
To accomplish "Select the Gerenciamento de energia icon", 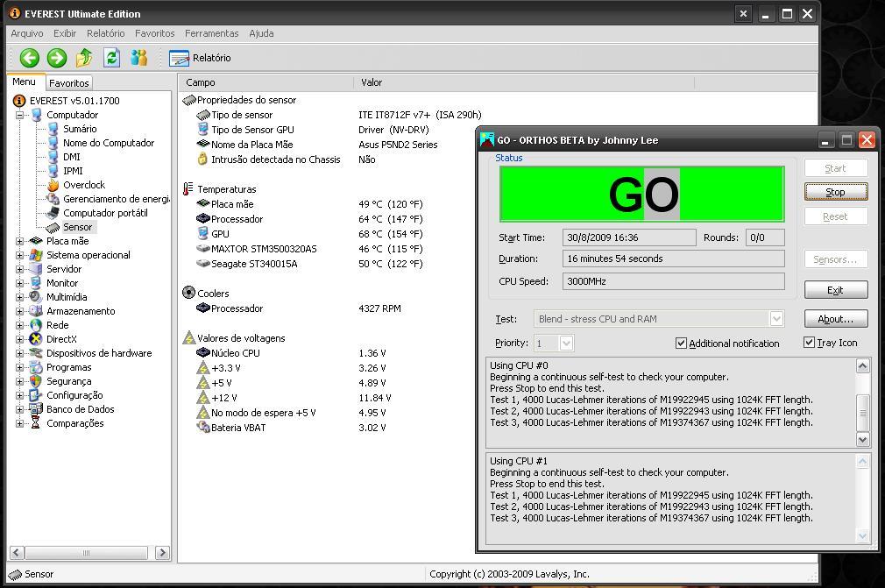I will pos(53,199).
